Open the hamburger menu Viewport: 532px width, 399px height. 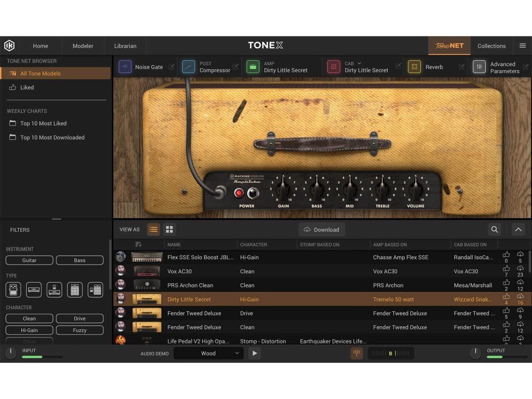coord(523,46)
